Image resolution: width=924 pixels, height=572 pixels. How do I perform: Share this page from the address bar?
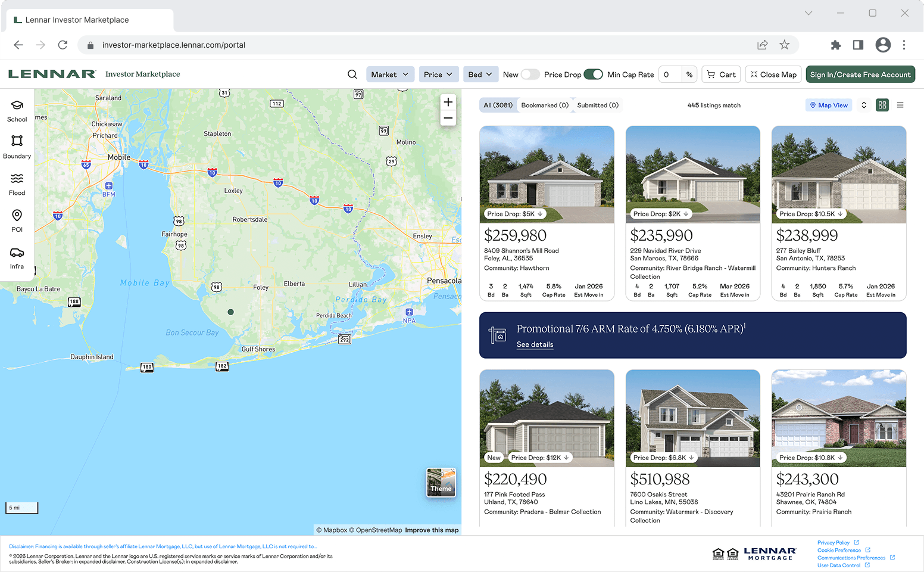pos(762,45)
